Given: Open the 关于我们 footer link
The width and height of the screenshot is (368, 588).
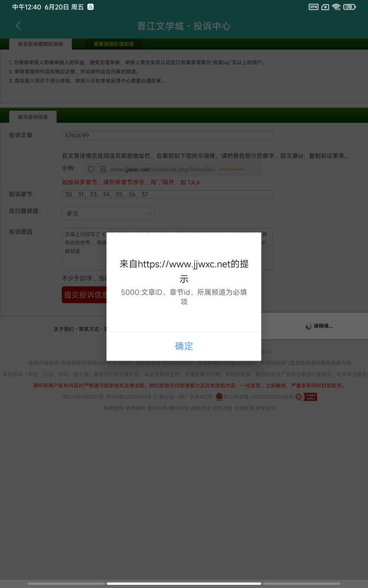Looking at the screenshot, I should pyautogui.click(x=63, y=329).
